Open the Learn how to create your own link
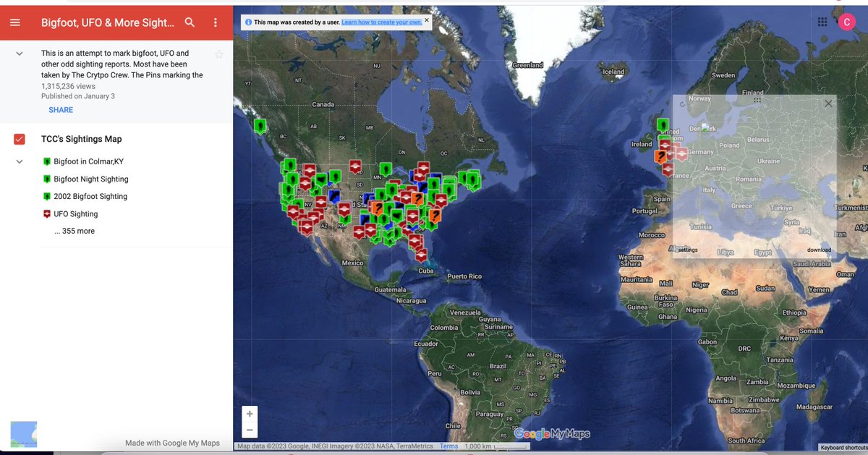The image size is (868, 455). tap(383, 22)
